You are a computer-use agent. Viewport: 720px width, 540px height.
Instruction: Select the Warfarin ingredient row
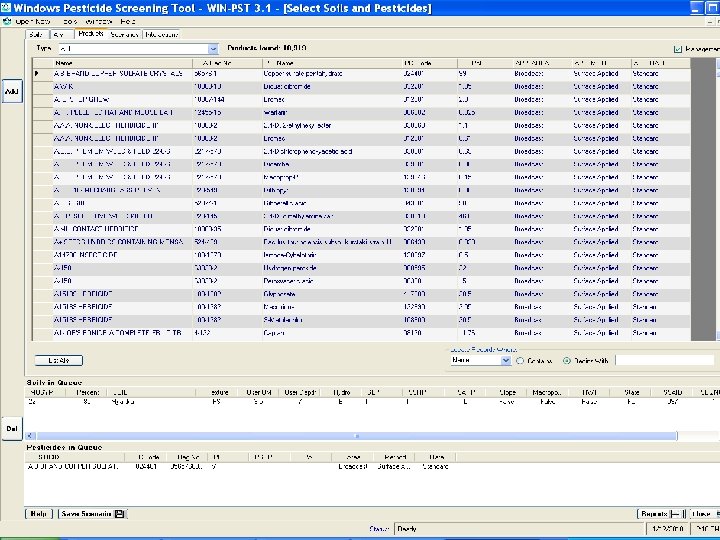[361, 112]
